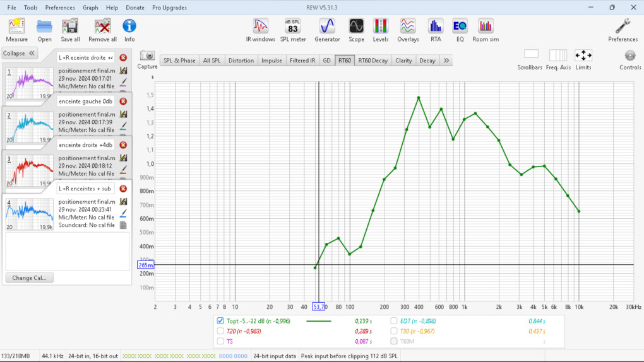The width and height of the screenshot is (644, 362).
Task: Collapse the measurements panel
Action: tap(20, 54)
